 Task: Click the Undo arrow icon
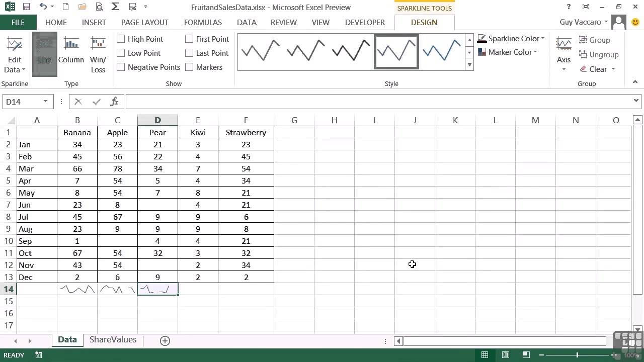[43, 7]
